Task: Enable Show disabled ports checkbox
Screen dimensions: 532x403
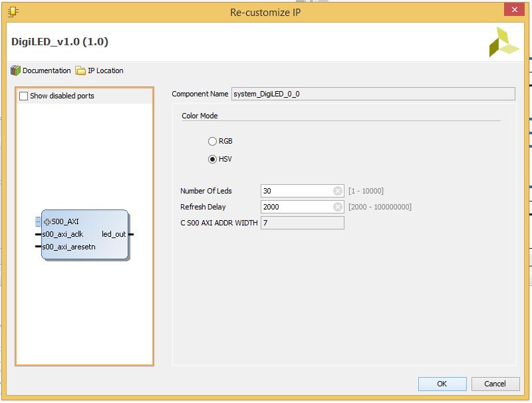Action: 23,96
